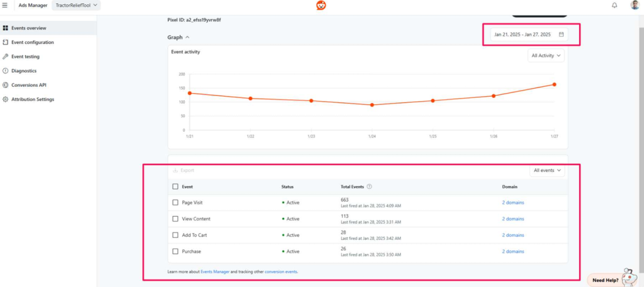
Task: Go to Events overview
Action: click(x=48, y=28)
